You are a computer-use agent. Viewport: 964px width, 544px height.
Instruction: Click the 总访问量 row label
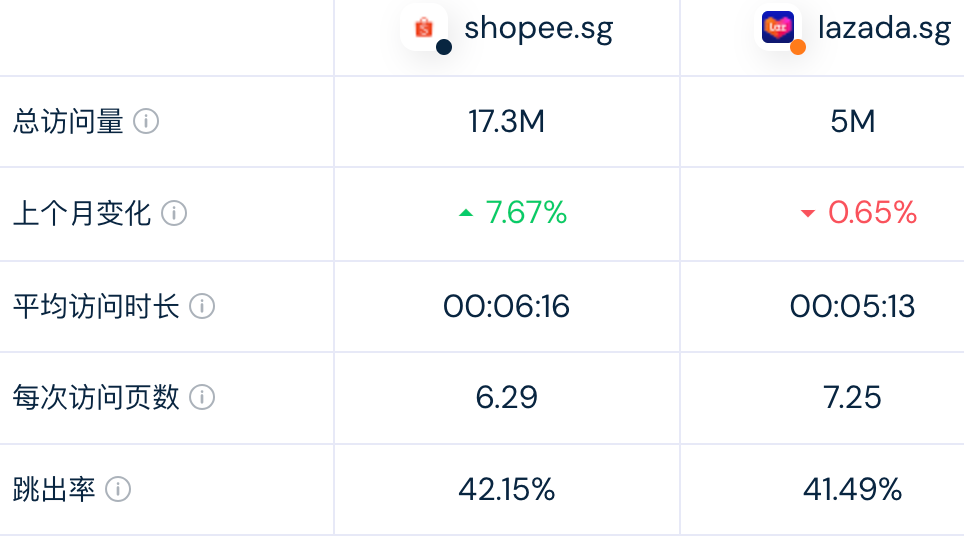68,122
